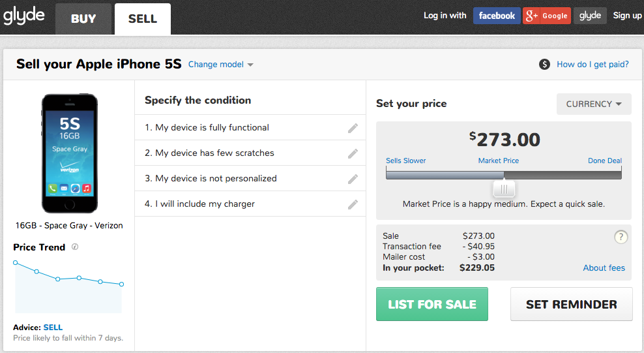The width and height of the screenshot is (644, 353).
Task: Switch to the SELL tab
Action: (x=143, y=19)
